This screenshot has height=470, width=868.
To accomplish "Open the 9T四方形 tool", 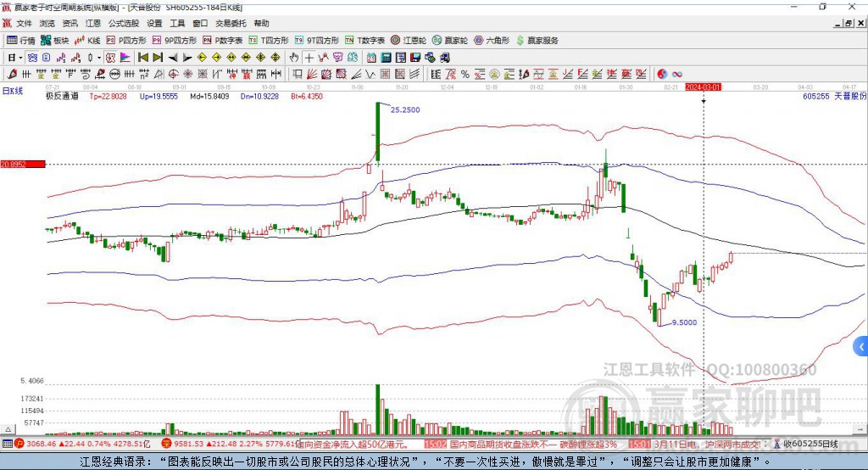I will tap(317, 41).
